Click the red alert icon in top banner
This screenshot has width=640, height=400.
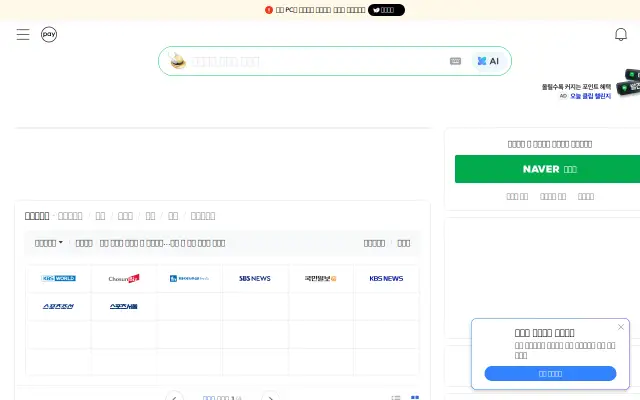269,10
